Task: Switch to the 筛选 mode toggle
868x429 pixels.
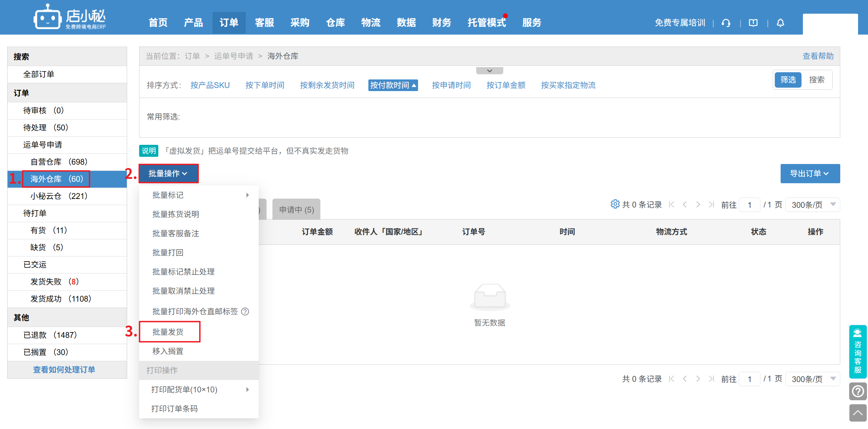Action: coord(788,80)
